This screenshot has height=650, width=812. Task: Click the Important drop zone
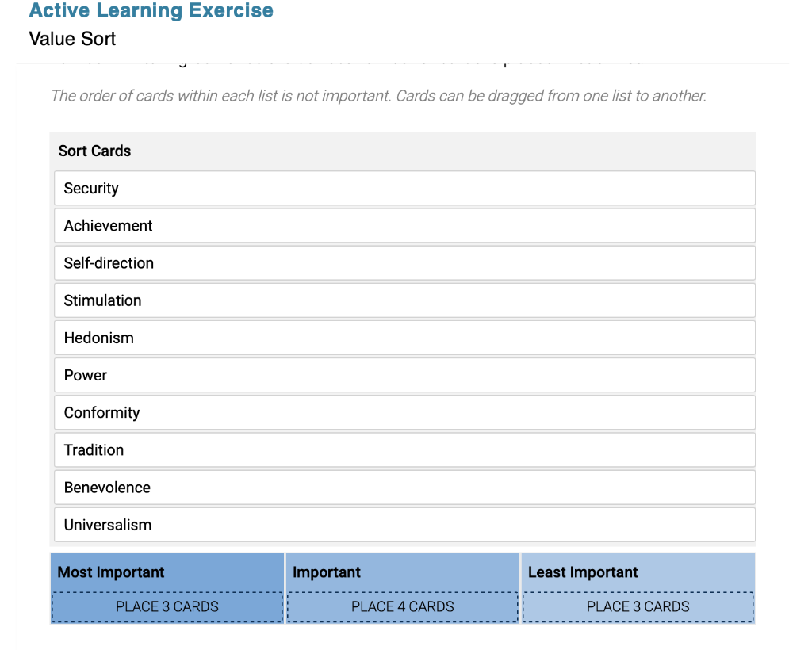403,606
